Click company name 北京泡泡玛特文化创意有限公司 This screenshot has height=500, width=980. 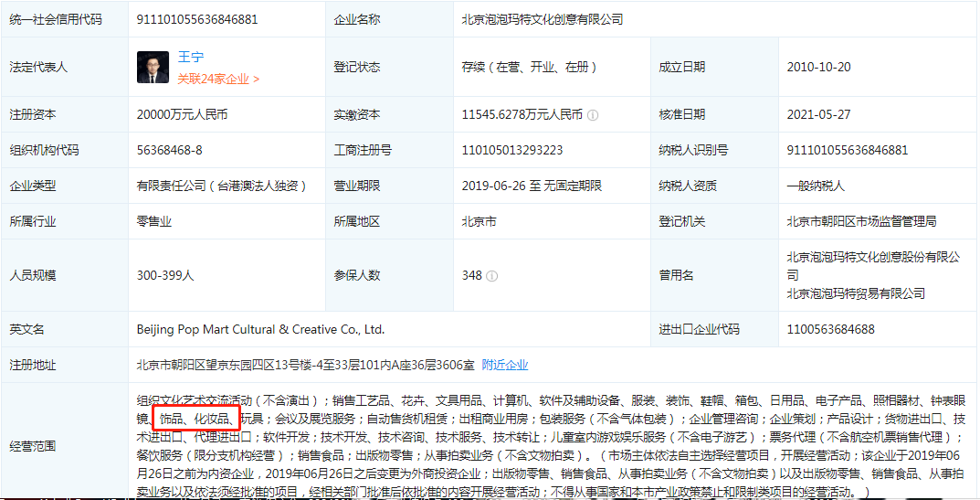(542, 19)
